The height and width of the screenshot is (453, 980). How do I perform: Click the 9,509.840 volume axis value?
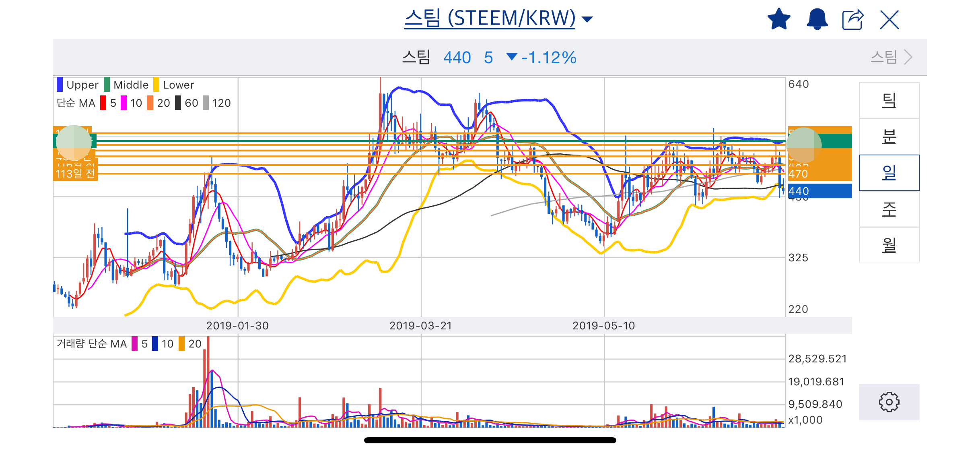pos(815,404)
